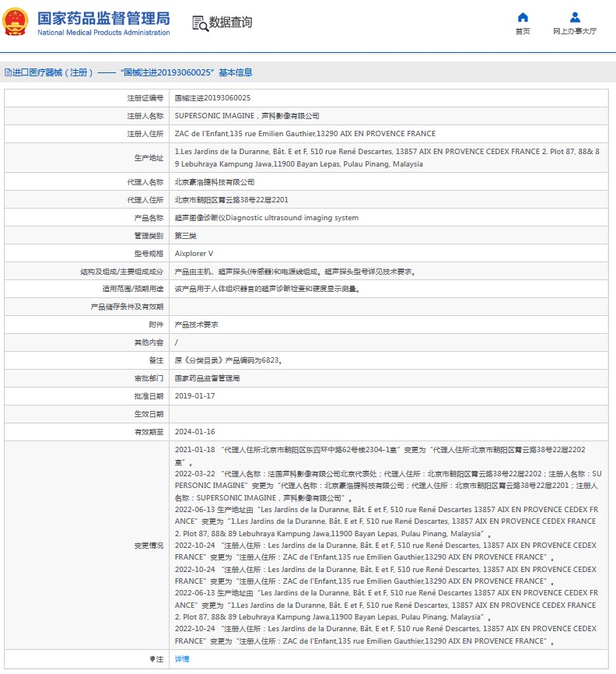Click the 数据查询 heading text
This screenshot has width=616, height=674.
tap(230, 23)
